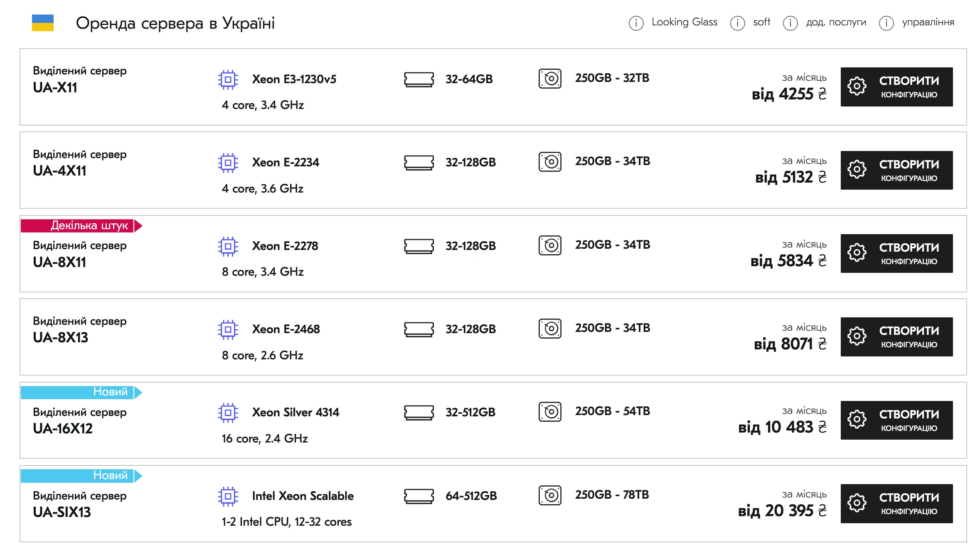
Task: Open the Looking Glass link
Action: 684,22
